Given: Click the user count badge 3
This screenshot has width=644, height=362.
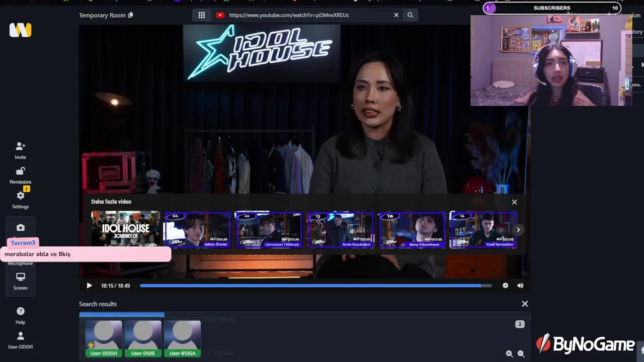Looking at the screenshot, I should tap(520, 324).
